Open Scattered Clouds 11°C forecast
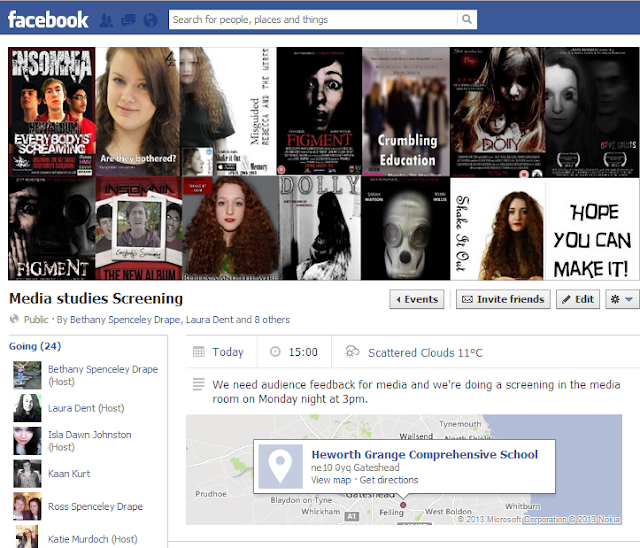Viewport: 640px width, 548px height. click(425, 353)
